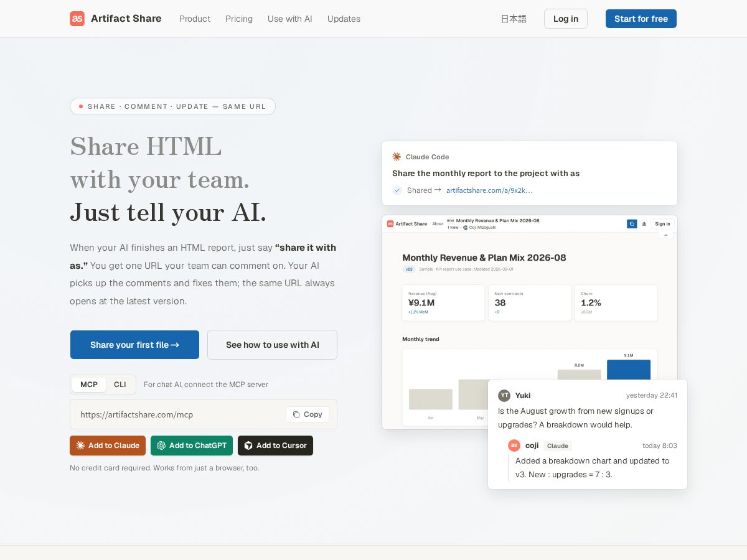The width and height of the screenshot is (747, 560).
Task: Click the Log in button
Action: click(x=566, y=19)
